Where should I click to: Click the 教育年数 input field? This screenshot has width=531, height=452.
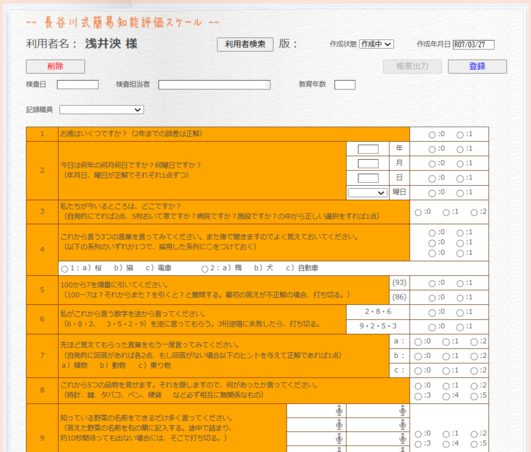point(345,85)
